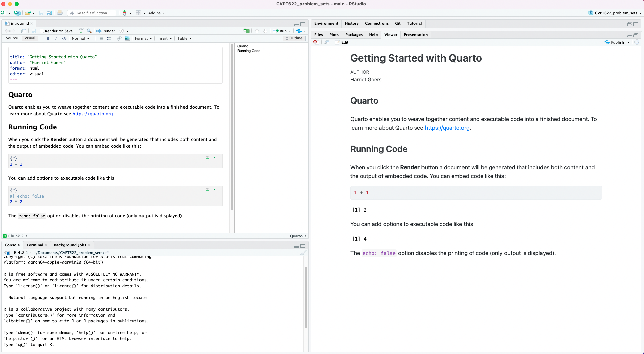Enable the Render on Save checkbox
This screenshot has height=354, width=644.
pyautogui.click(x=42, y=31)
